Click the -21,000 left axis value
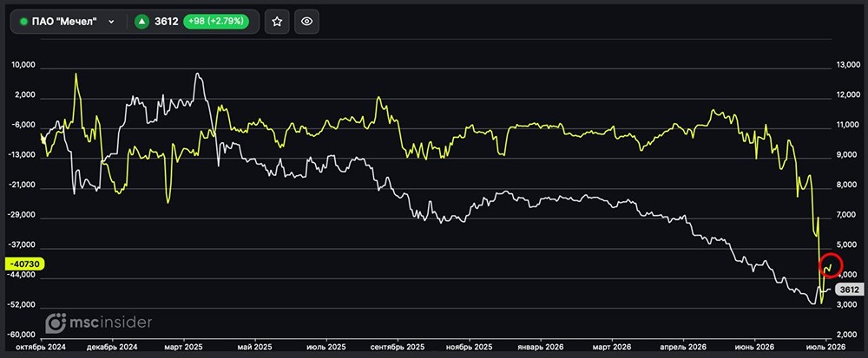The height and width of the screenshot is (358, 868). [22, 186]
